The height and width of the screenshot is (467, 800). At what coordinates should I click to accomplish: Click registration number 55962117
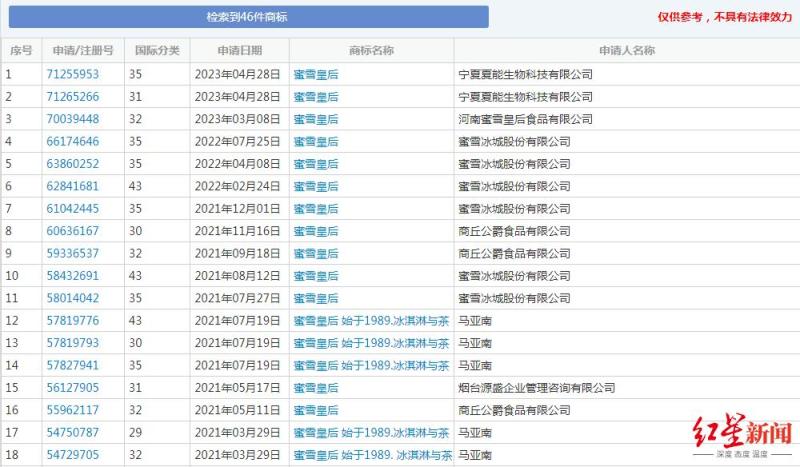72,410
